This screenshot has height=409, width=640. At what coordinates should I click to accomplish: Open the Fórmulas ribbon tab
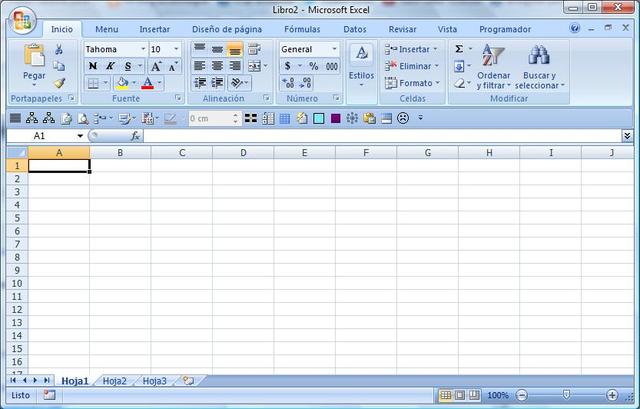(302, 29)
